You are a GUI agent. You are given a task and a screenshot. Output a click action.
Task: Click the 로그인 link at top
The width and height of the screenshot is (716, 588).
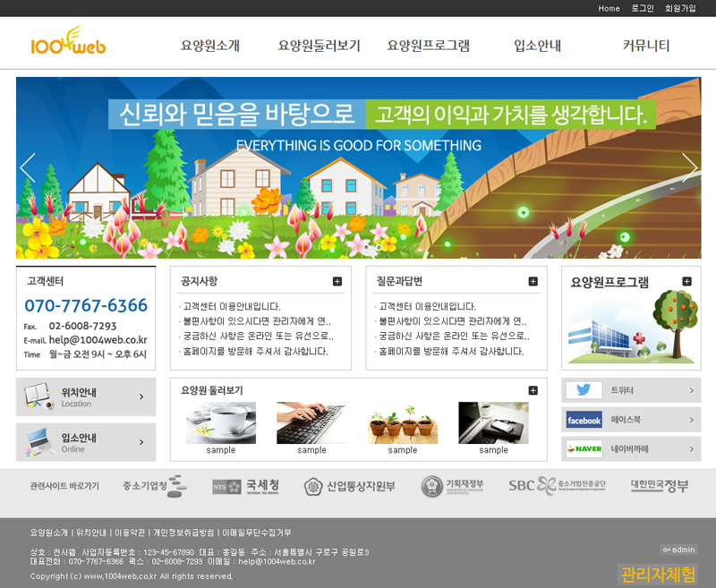tap(643, 8)
